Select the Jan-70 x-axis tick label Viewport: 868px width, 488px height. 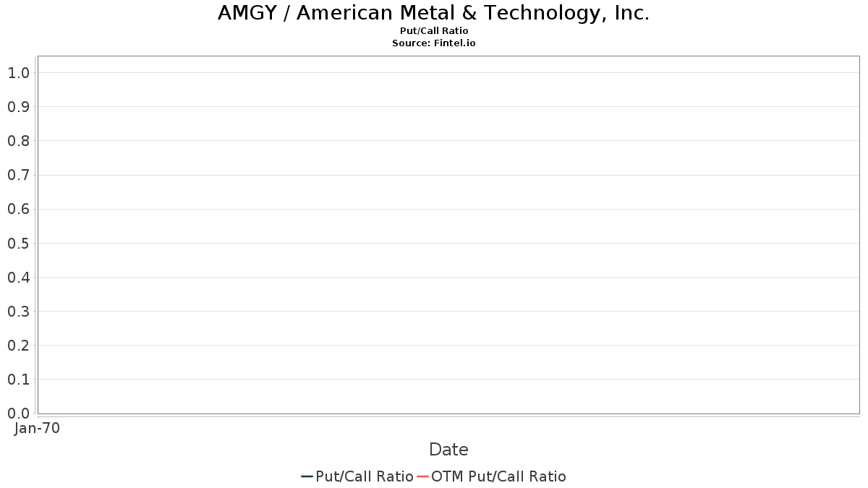37,428
